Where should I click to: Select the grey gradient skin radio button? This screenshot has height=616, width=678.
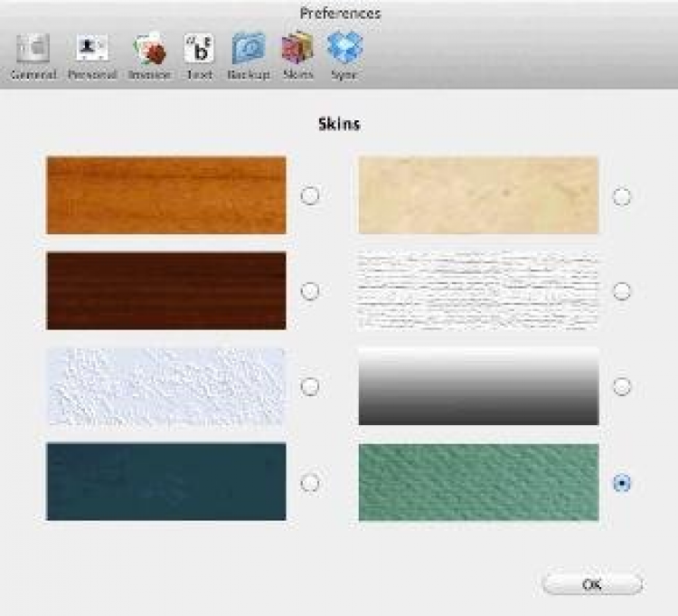coord(622,387)
